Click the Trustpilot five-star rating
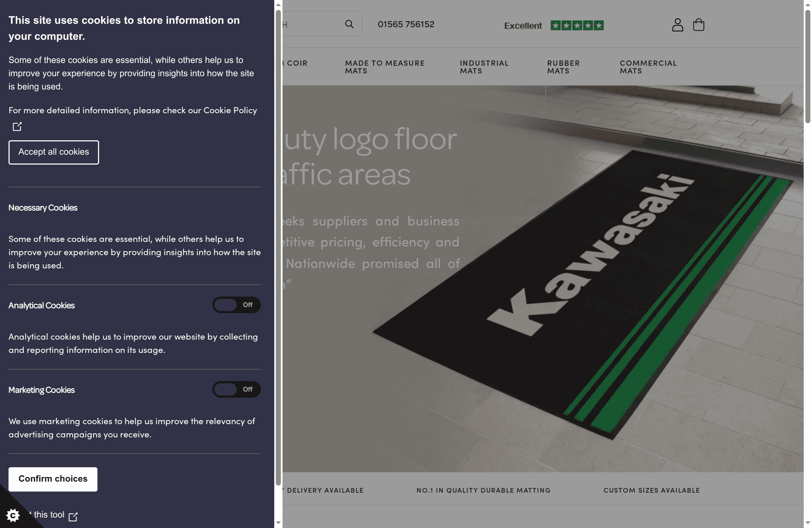 point(577,26)
